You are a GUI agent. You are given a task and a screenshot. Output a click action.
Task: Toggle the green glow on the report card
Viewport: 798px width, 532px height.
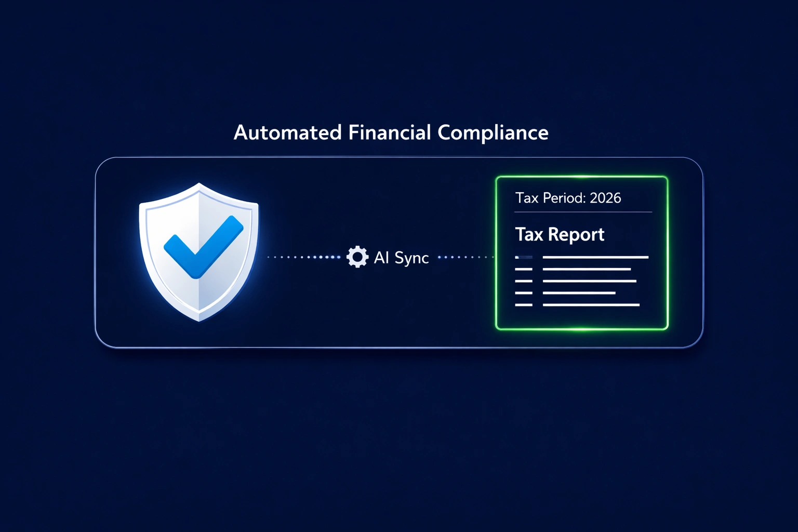tap(581, 177)
